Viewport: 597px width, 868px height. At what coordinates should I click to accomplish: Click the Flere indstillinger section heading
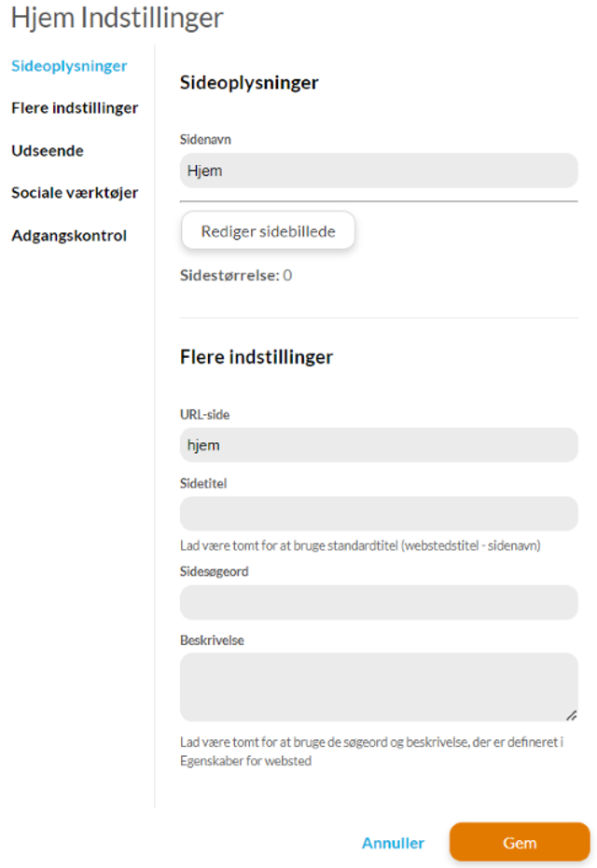pyautogui.click(x=257, y=357)
